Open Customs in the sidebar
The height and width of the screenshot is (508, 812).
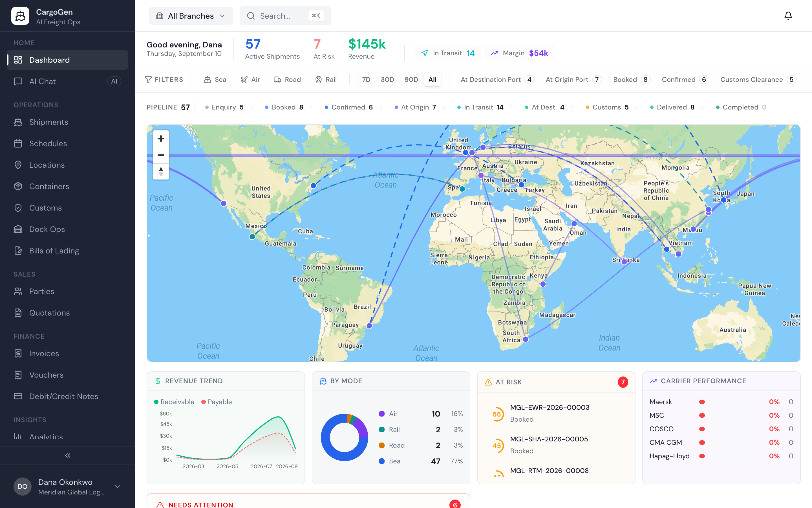coord(67,208)
